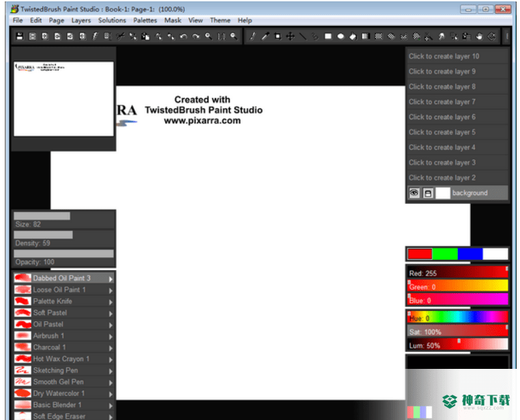Screen dimensions: 520x420
Task: Open the File menu
Action: click(x=18, y=20)
